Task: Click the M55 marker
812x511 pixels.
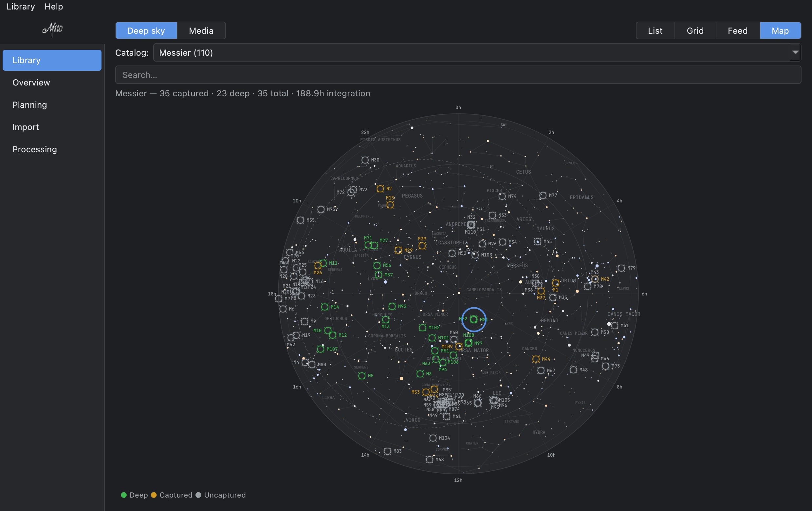Action: point(300,220)
